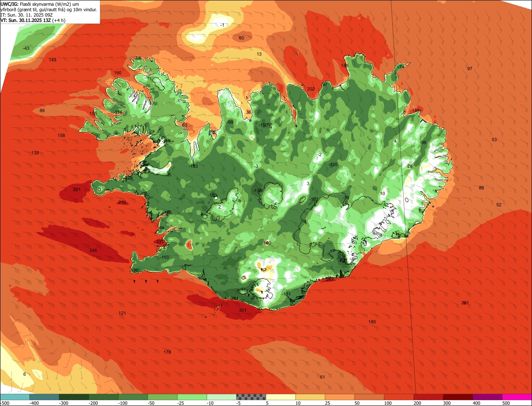Click the dark red legend swatch between 300 and 400
This screenshot has width=532, height=406.
pos(458,397)
